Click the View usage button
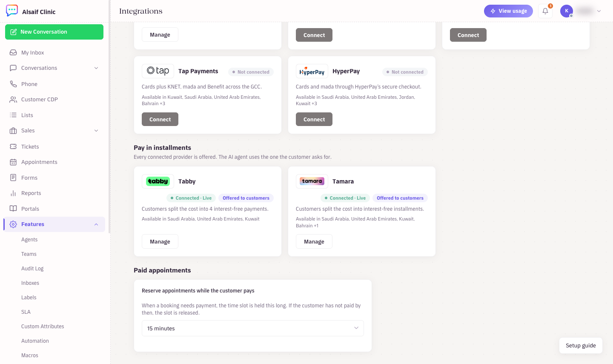Viewport: 613px width, 364px height. click(508, 11)
